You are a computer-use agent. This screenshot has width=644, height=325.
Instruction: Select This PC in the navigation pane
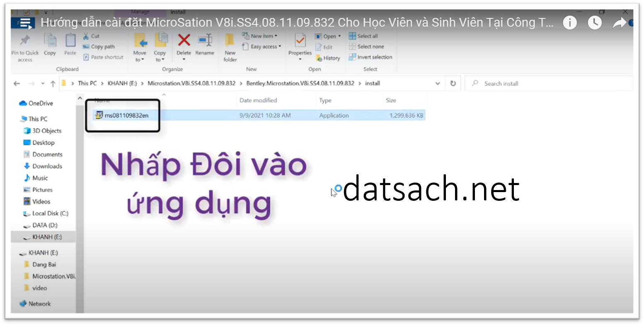34,119
